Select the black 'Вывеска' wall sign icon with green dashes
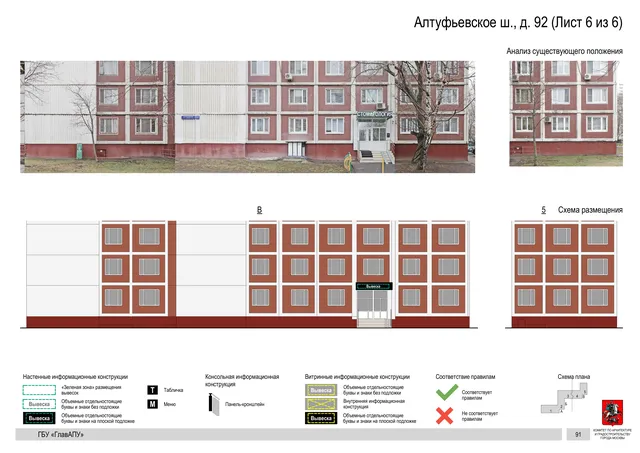This screenshot has height=453, width=640. (39, 418)
